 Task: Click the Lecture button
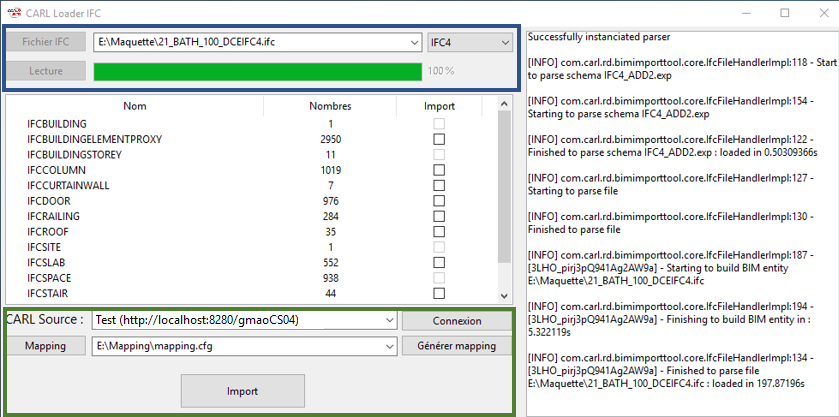[x=45, y=71]
